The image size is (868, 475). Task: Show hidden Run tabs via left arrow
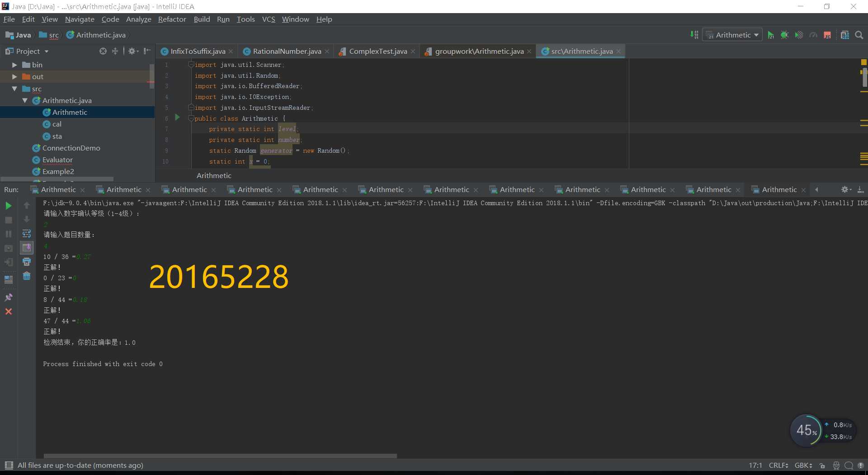pos(816,189)
